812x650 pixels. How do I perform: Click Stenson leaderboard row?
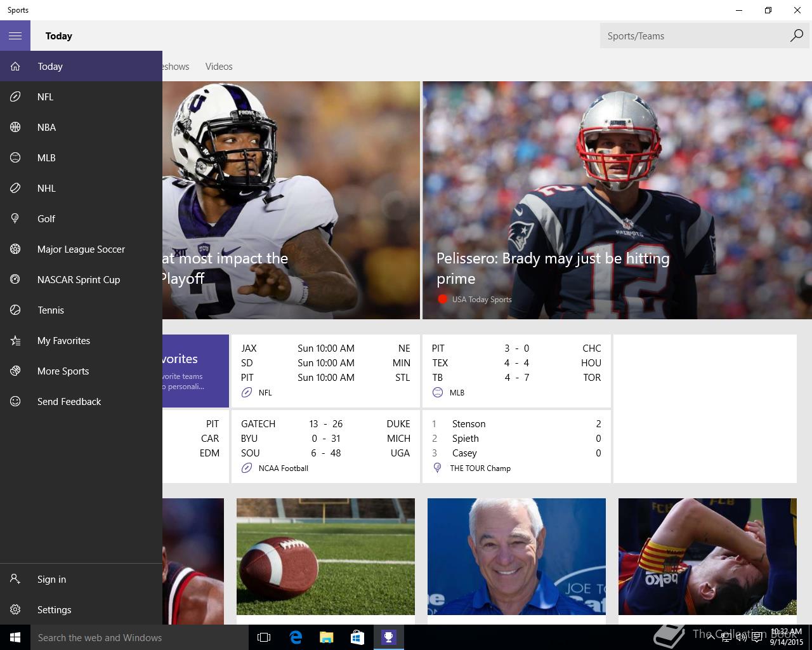pos(516,423)
